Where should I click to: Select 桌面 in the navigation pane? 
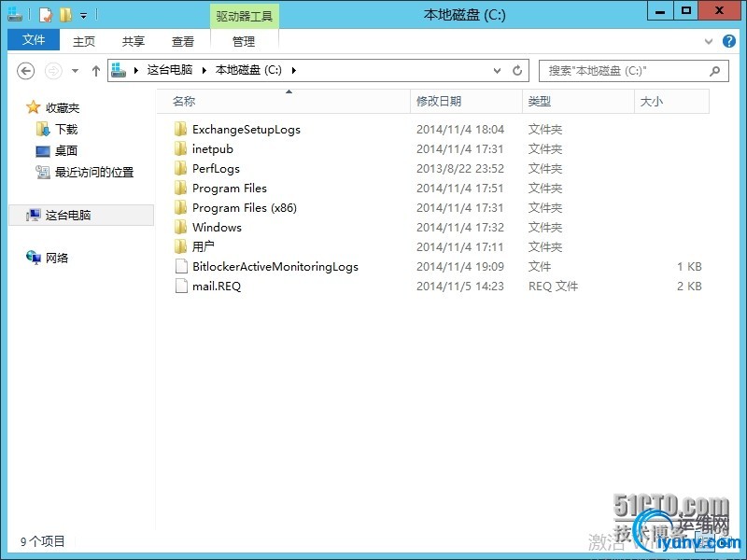pos(65,151)
